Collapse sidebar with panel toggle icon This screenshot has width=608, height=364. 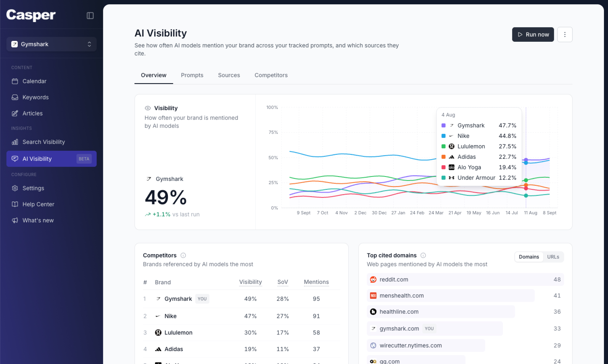point(90,16)
